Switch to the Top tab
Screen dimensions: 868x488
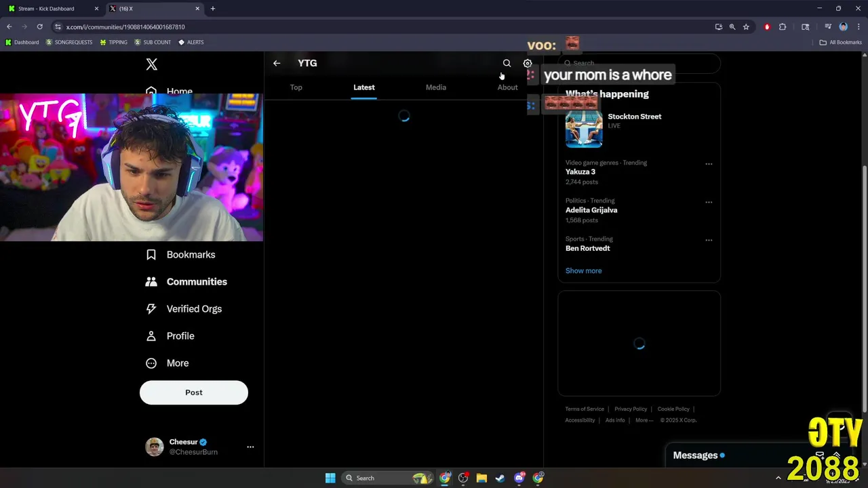coord(296,87)
